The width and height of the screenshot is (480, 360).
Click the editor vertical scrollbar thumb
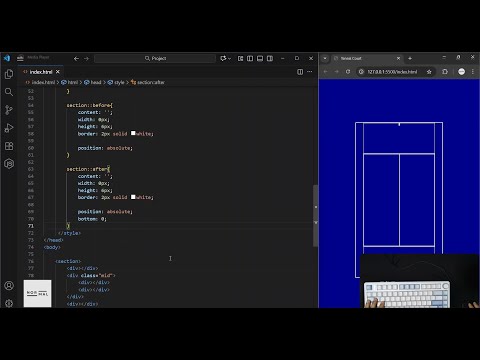tap(315, 215)
